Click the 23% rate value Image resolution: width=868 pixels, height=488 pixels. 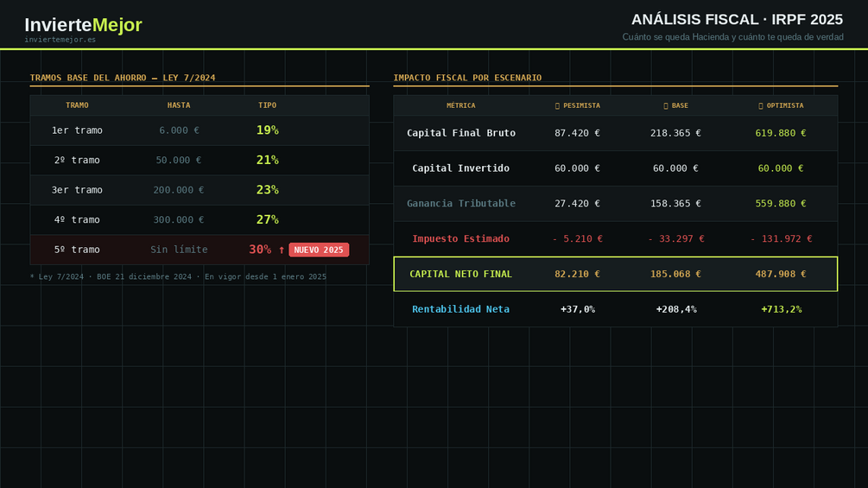268,190
